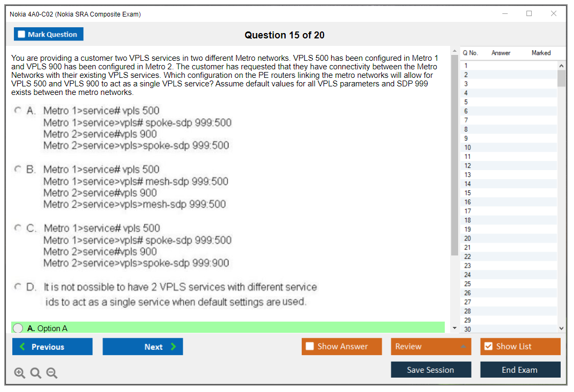Enable the Show Answer checkbox
This screenshot has height=392, width=574.
coord(310,347)
